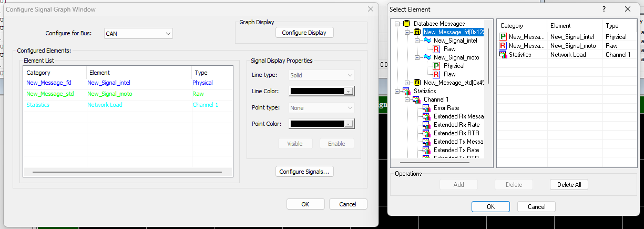Select the Extended Rx Rate item icon

point(426,125)
